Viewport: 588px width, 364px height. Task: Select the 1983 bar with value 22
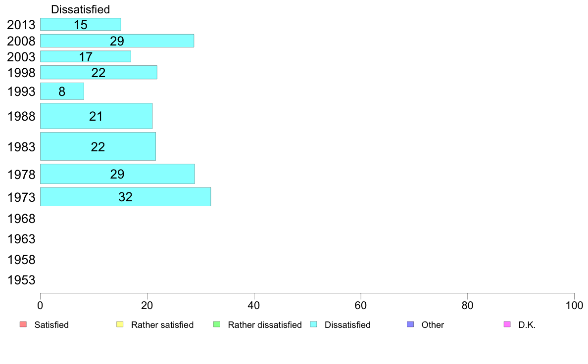coord(98,146)
